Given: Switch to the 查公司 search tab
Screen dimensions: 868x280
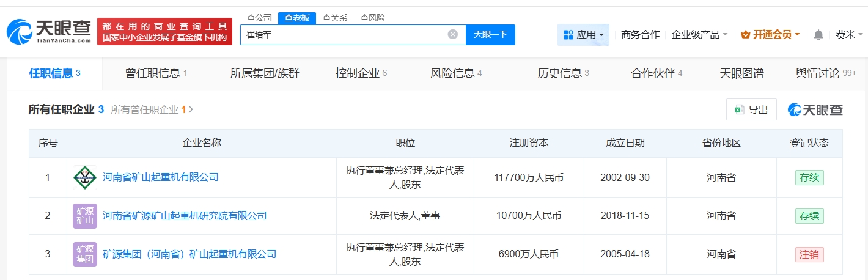Looking at the screenshot, I should (x=259, y=18).
